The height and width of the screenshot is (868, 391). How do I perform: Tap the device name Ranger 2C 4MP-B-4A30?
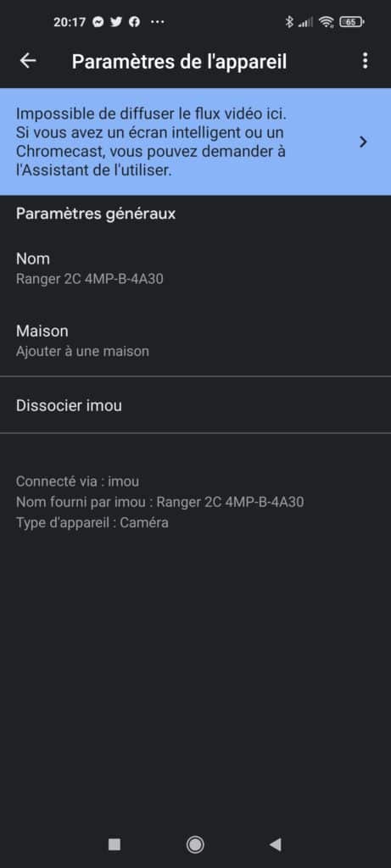click(90, 278)
